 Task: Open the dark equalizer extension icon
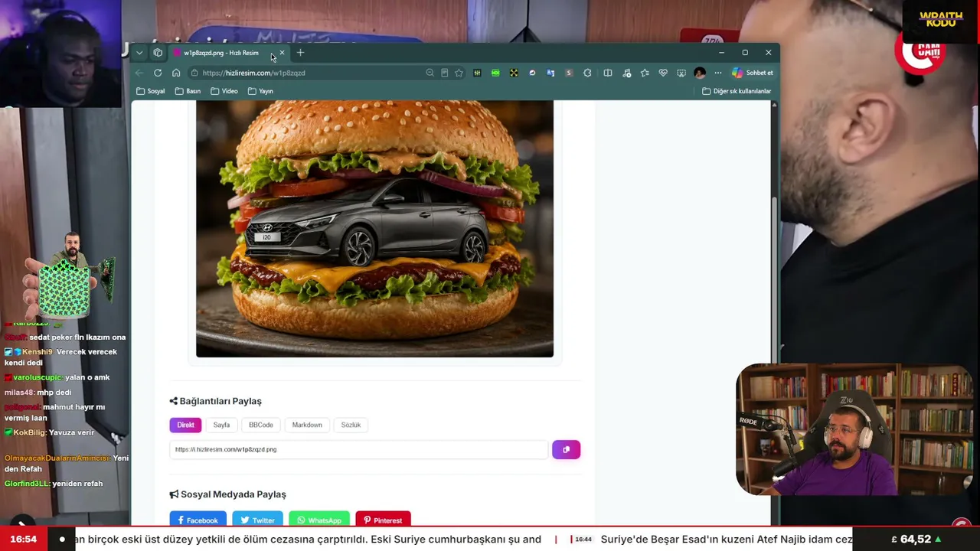[477, 73]
